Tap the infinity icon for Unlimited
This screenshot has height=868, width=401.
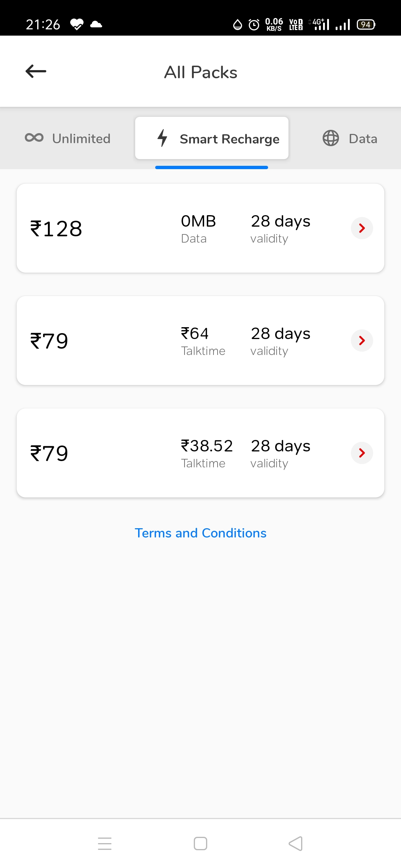34,138
